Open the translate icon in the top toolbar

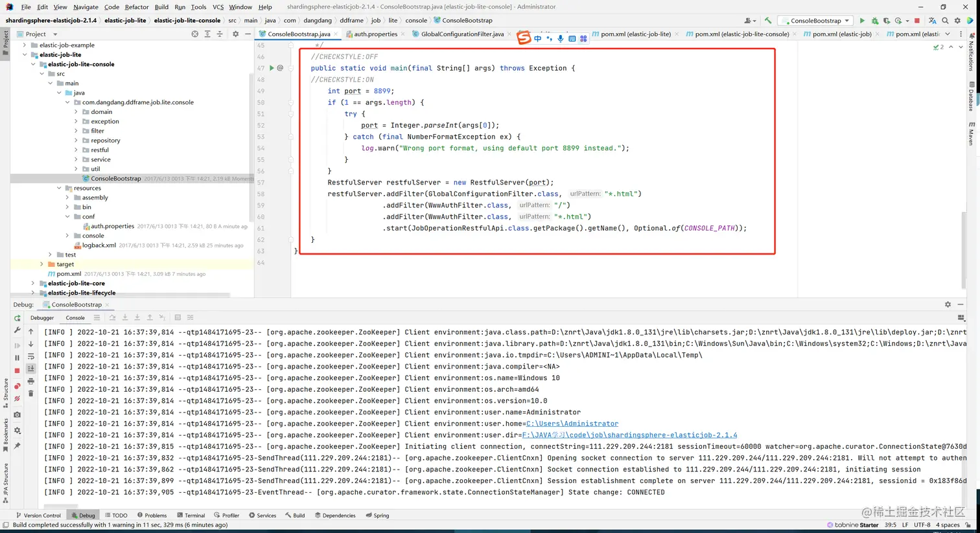pyautogui.click(x=933, y=21)
